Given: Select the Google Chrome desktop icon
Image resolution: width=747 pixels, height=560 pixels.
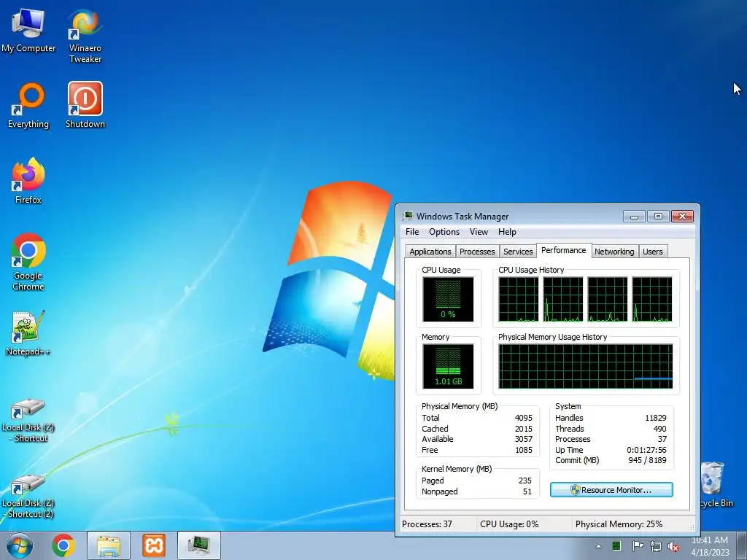Looking at the screenshot, I should point(28,262).
